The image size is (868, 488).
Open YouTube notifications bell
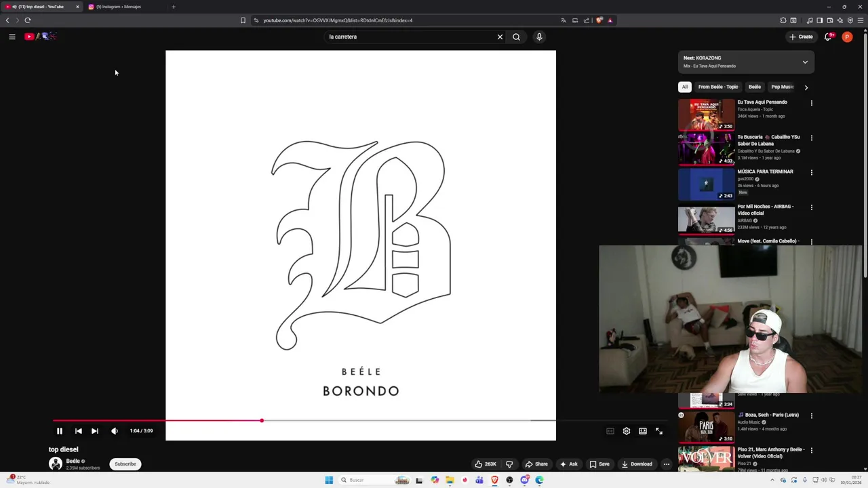click(828, 37)
